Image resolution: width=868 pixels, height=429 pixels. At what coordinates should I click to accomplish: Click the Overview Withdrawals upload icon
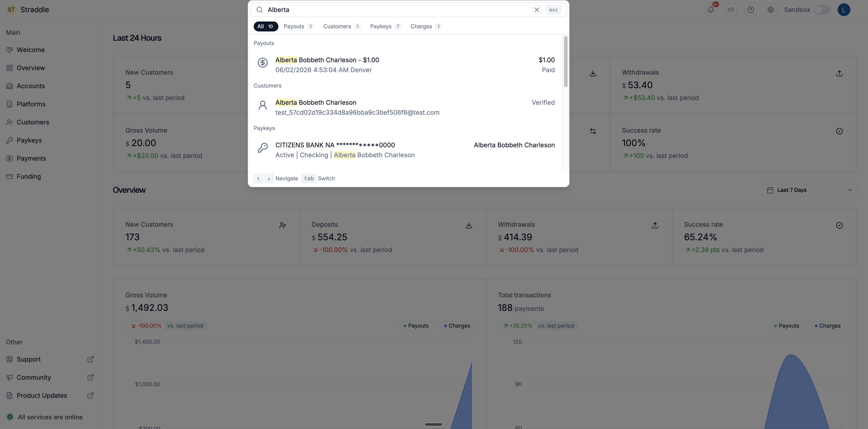click(x=655, y=225)
